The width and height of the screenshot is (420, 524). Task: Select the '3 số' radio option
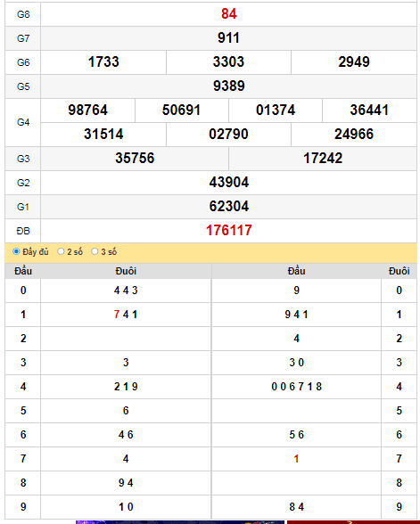pyautogui.click(x=95, y=251)
